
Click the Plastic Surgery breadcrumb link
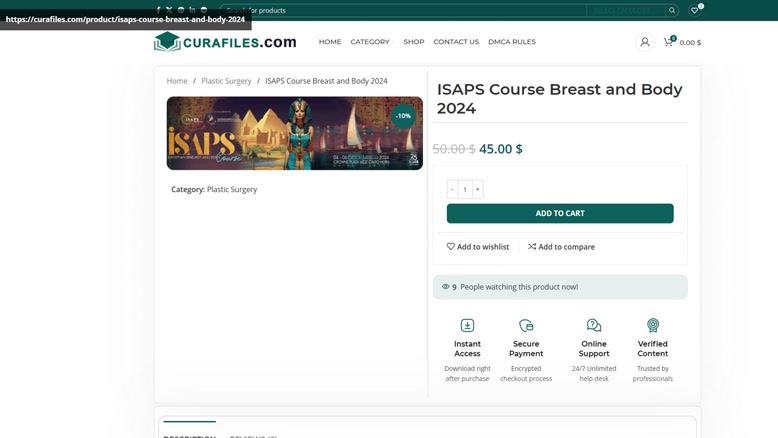coord(226,81)
